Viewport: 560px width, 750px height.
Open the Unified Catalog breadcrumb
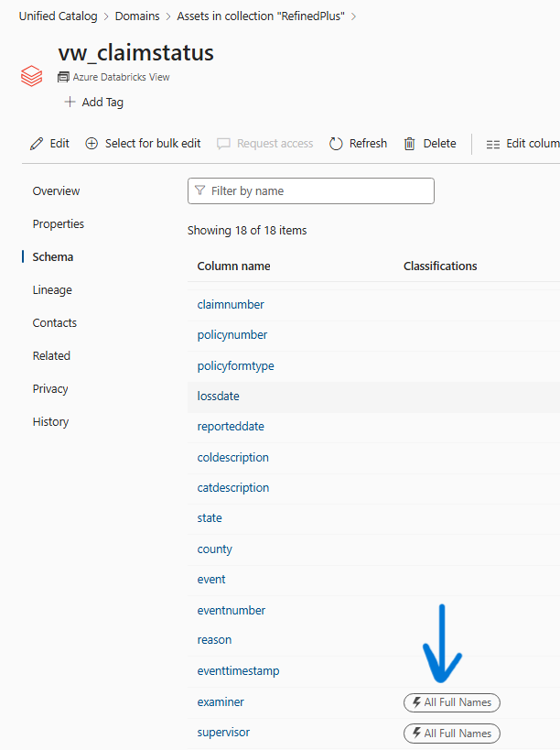(58, 16)
